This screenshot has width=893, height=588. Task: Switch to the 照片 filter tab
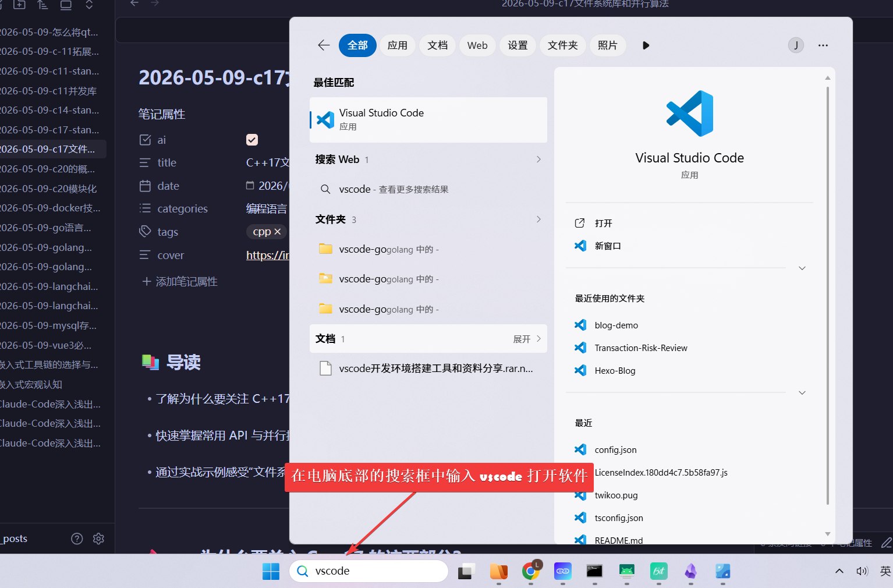pos(608,45)
